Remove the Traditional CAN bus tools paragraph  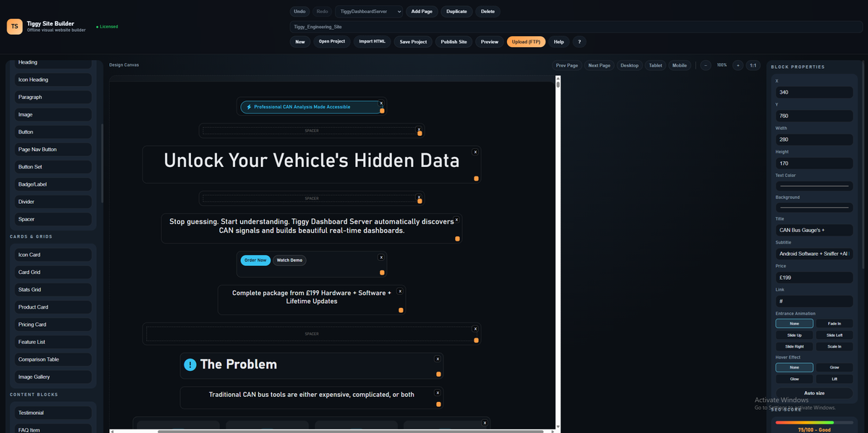pos(438,393)
